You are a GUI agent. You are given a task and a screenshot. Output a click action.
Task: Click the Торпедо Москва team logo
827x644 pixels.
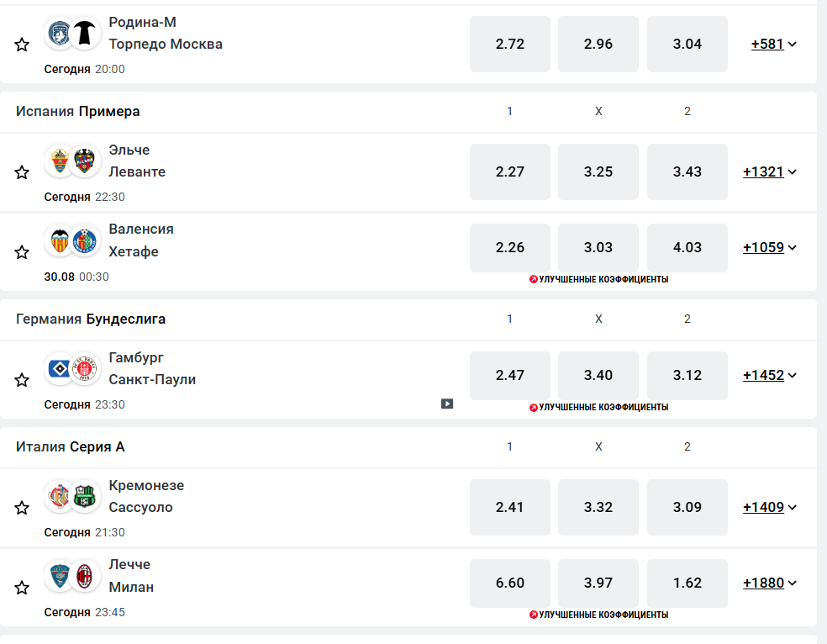(84, 33)
